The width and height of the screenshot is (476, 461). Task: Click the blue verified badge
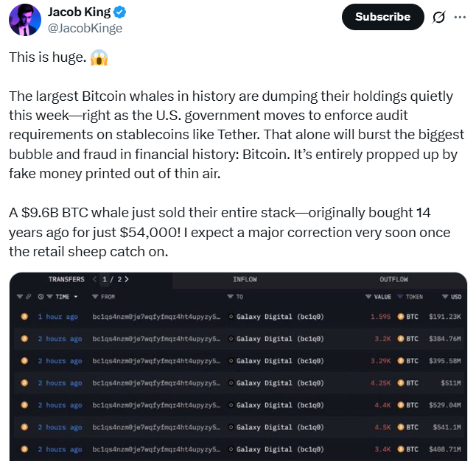pos(119,13)
